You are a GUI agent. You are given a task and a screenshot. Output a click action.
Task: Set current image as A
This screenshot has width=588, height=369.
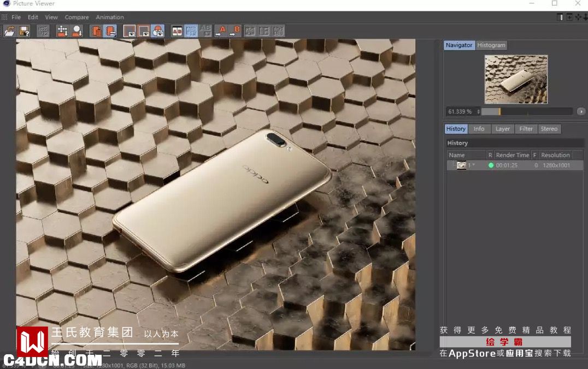pos(221,31)
